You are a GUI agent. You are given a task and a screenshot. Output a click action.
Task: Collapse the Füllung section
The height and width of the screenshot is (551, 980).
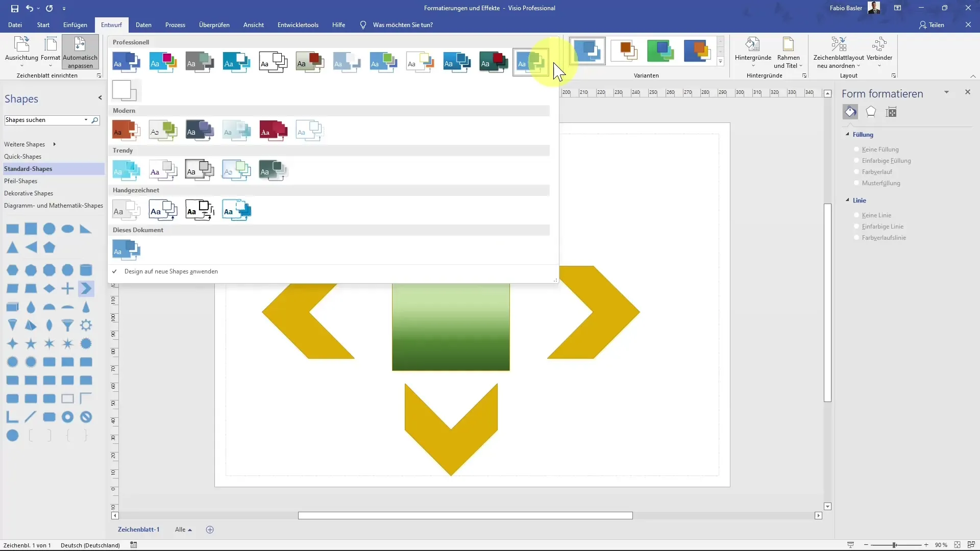(848, 134)
